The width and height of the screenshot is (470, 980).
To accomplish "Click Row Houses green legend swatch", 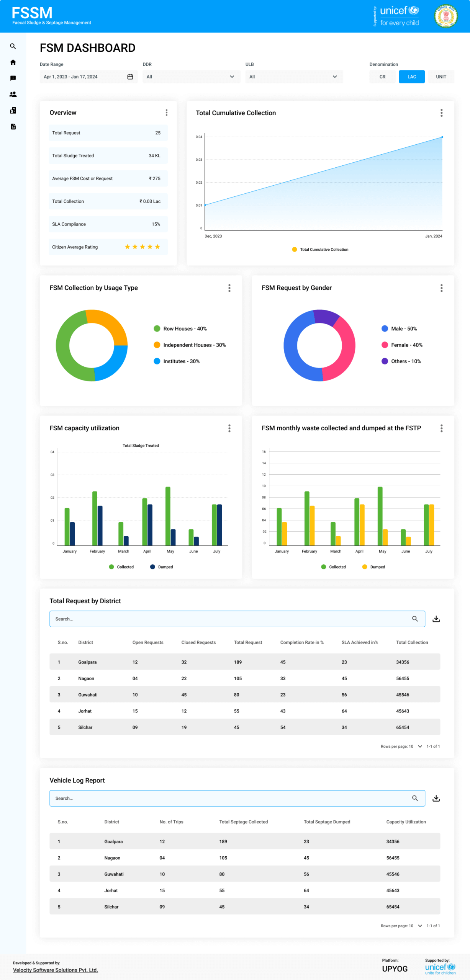I will point(157,329).
